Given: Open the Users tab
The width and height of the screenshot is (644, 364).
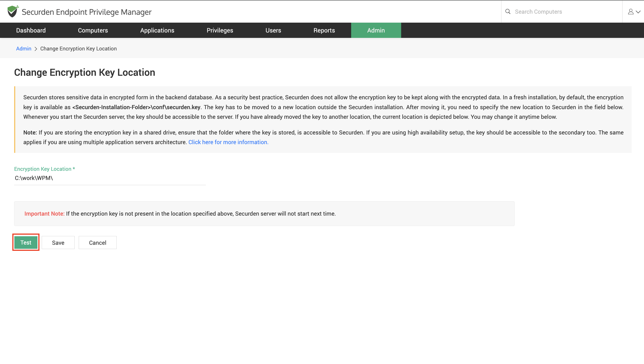Looking at the screenshot, I should 273,30.
